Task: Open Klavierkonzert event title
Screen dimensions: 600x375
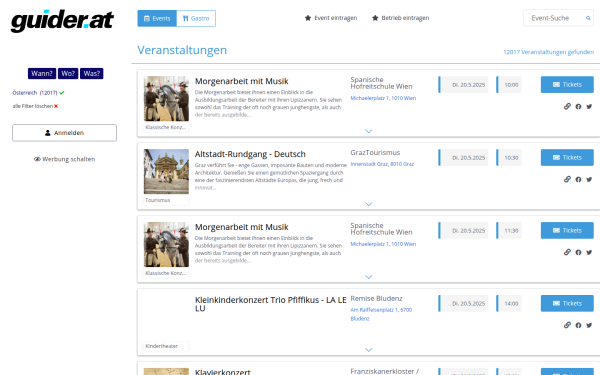Action: [223, 372]
